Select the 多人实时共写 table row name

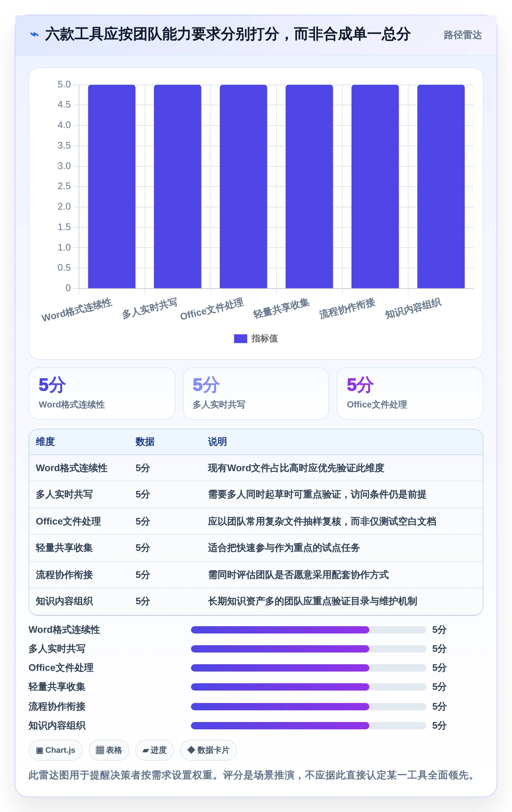pyautogui.click(x=64, y=495)
